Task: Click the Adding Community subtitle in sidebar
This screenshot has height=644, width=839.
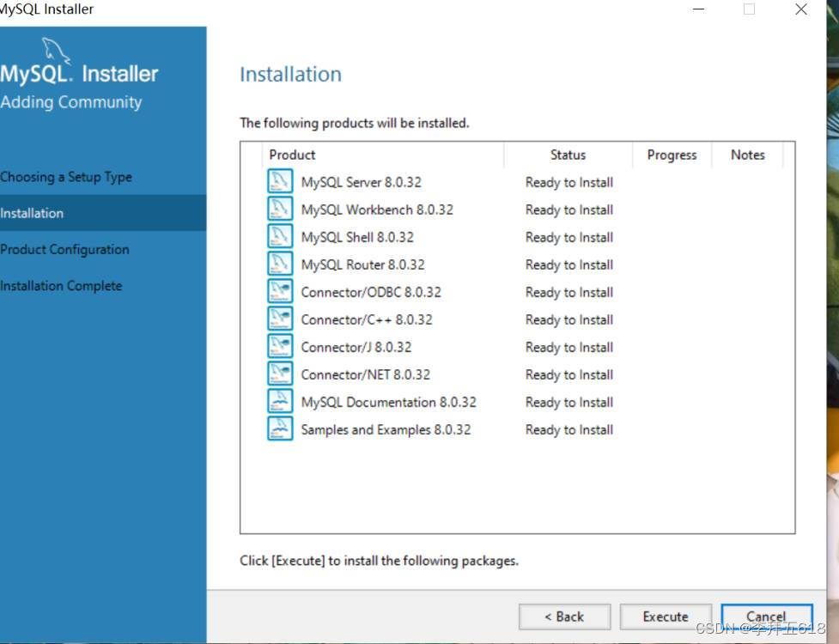Action: [x=71, y=102]
